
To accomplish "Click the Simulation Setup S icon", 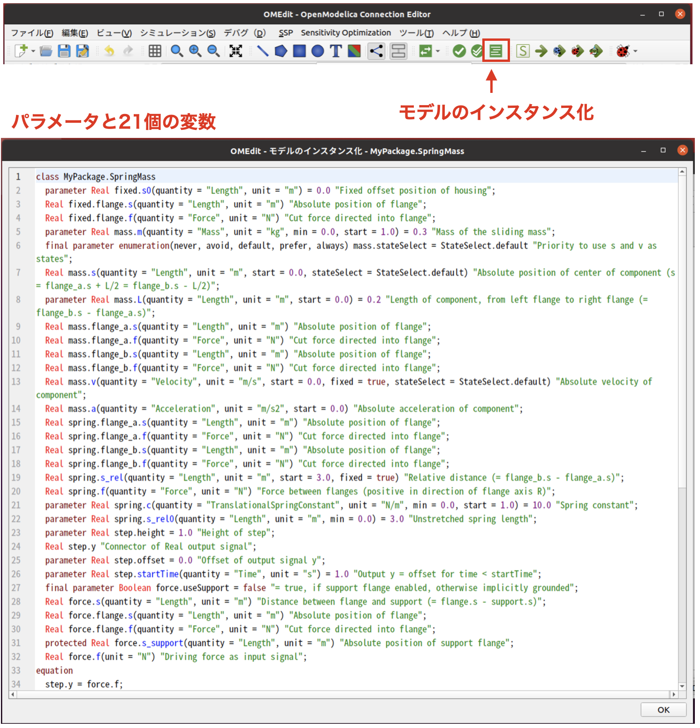I will (523, 51).
